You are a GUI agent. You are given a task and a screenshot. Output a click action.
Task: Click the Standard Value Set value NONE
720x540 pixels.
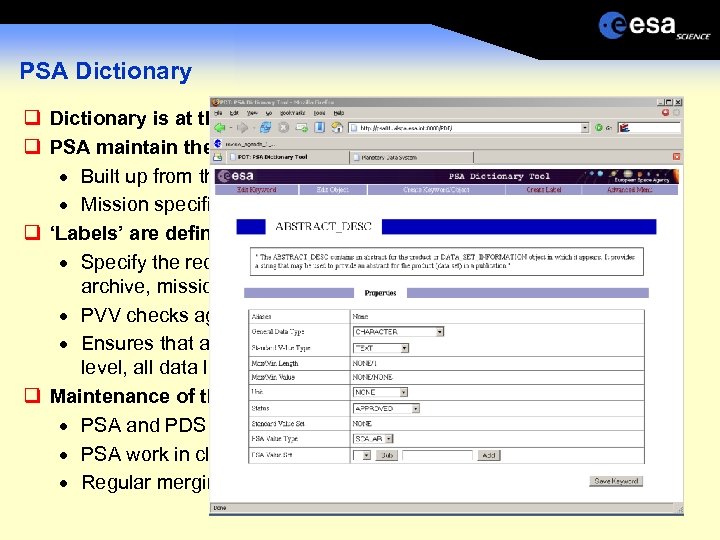pyautogui.click(x=362, y=423)
